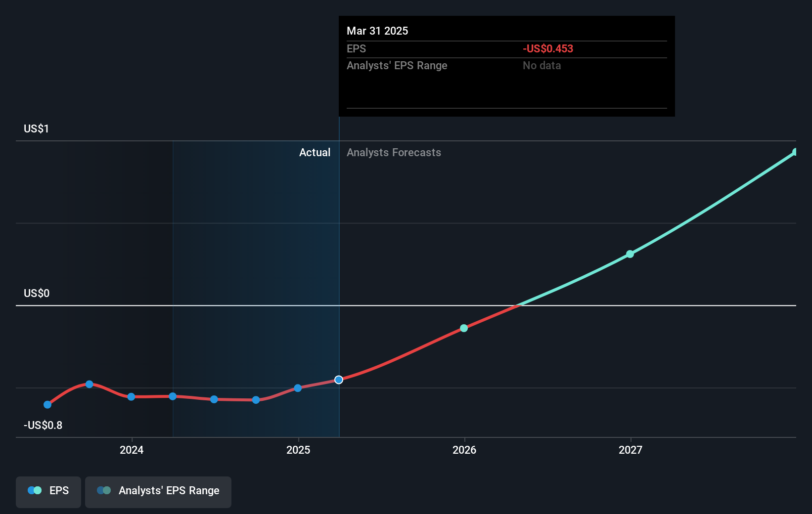Click the US$0 y-axis label
812x514 pixels.
(37, 293)
